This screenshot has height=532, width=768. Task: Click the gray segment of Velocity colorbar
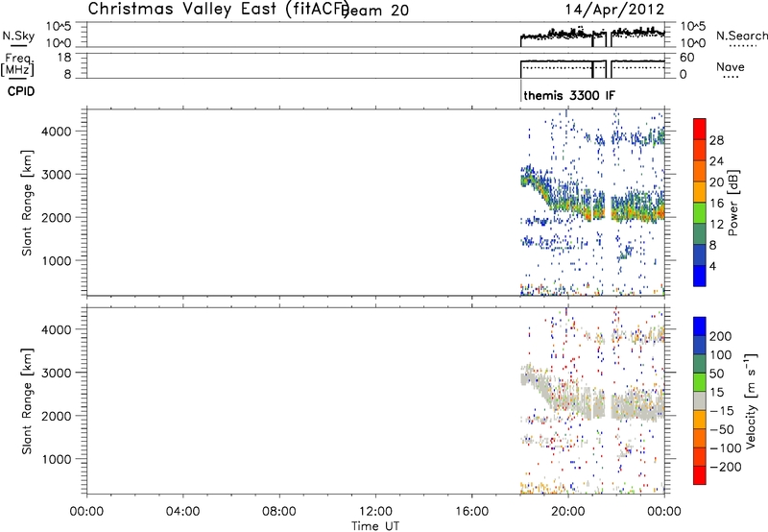pos(700,400)
